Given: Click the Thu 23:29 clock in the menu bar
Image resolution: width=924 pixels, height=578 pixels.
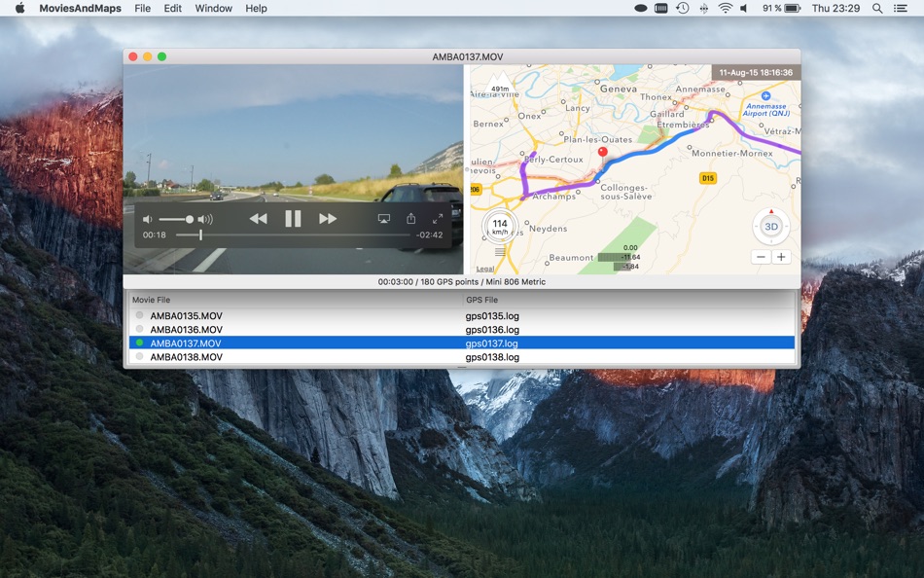Looking at the screenshot, I should coord(835,8).
